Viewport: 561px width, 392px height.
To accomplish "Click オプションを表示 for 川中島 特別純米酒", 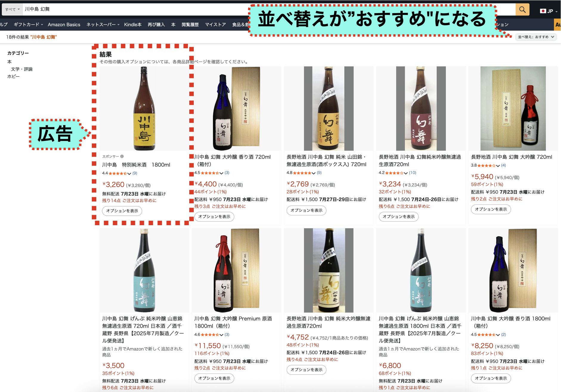I will coord(122,211).
